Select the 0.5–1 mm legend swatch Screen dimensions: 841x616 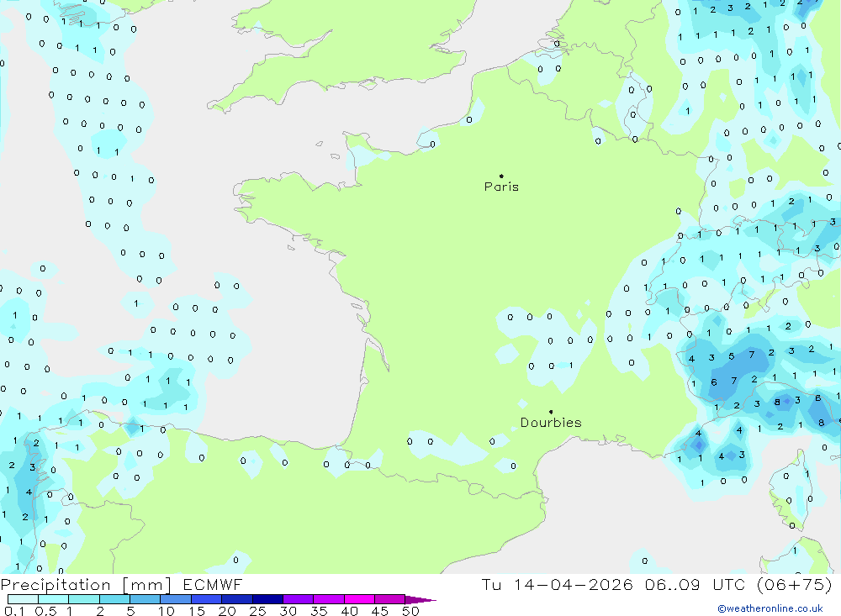[54, 599]
